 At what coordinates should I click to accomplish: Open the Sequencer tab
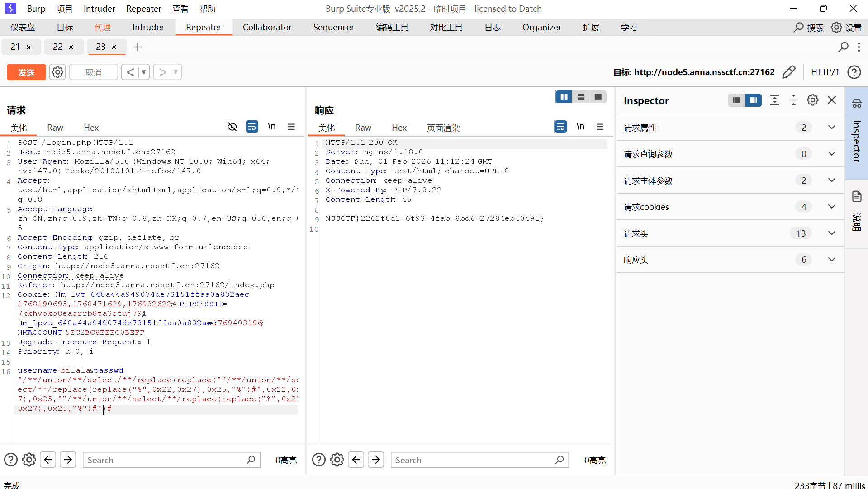click(334, 28)
